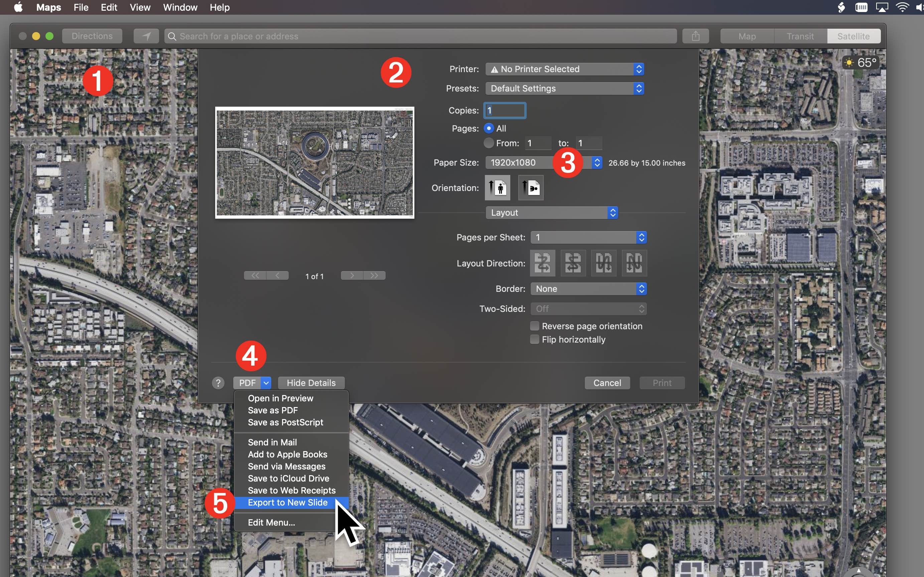Open the Border dropdown
The width and height of the screenshot is (924, 577).
coord(588,289)
